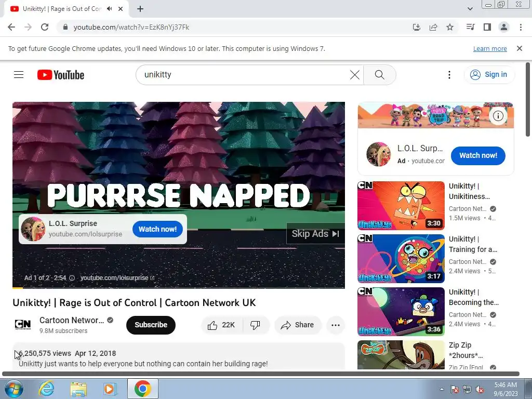Click Chrome taskbar button
This screenshot has width=532, height=399.
tap(143, 389)
